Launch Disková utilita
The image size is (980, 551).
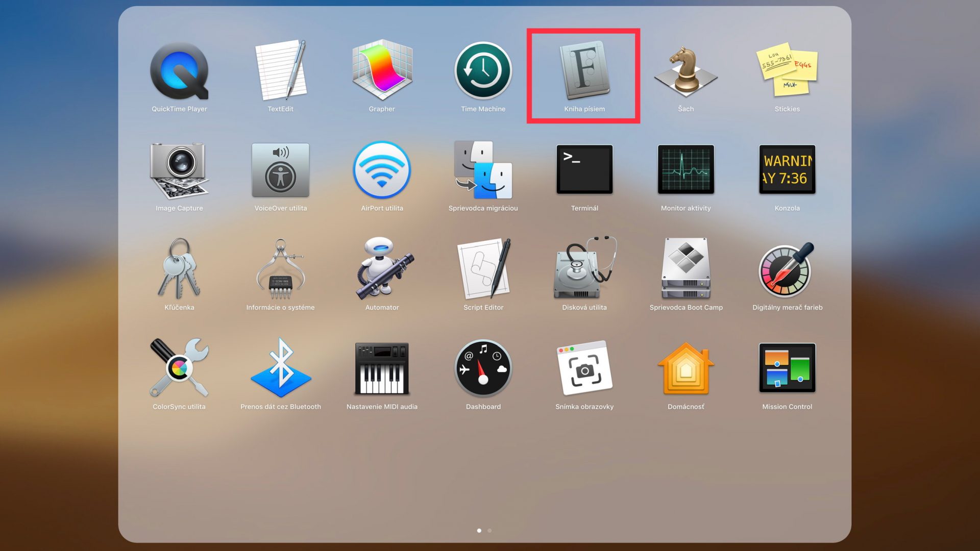pyautogui.click(x=584, y=268)
